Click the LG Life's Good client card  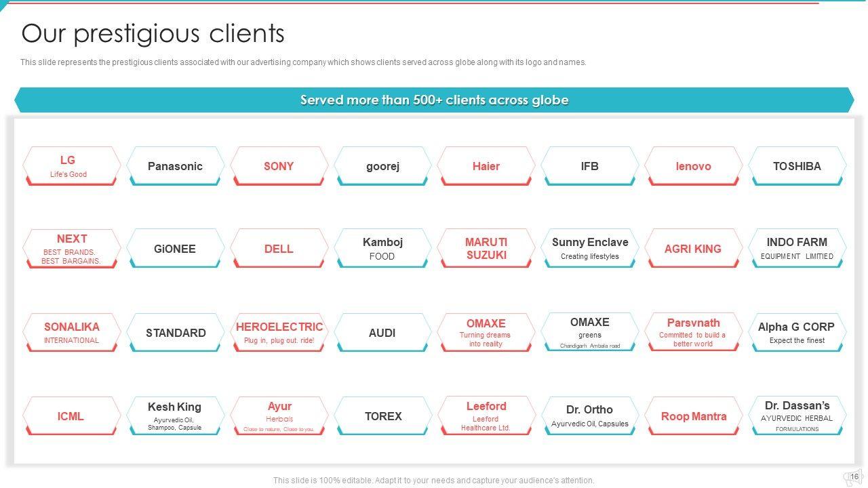[x=72, y=166]
